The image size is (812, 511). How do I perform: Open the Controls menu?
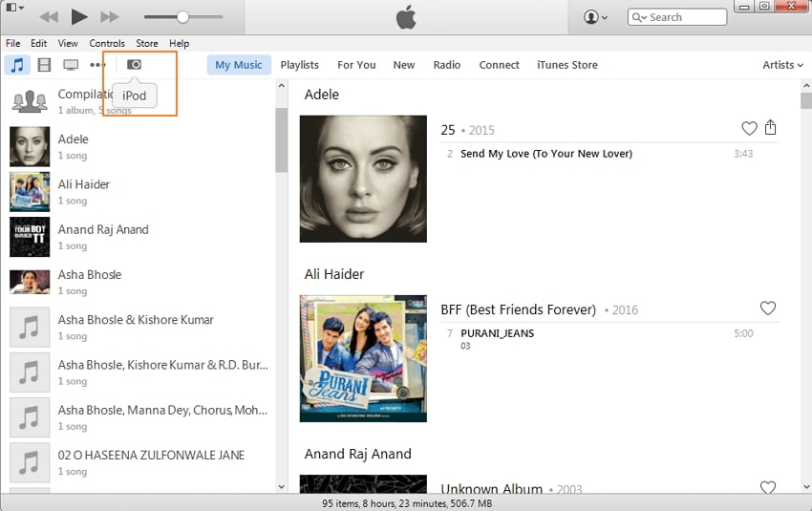click(107, 44)
